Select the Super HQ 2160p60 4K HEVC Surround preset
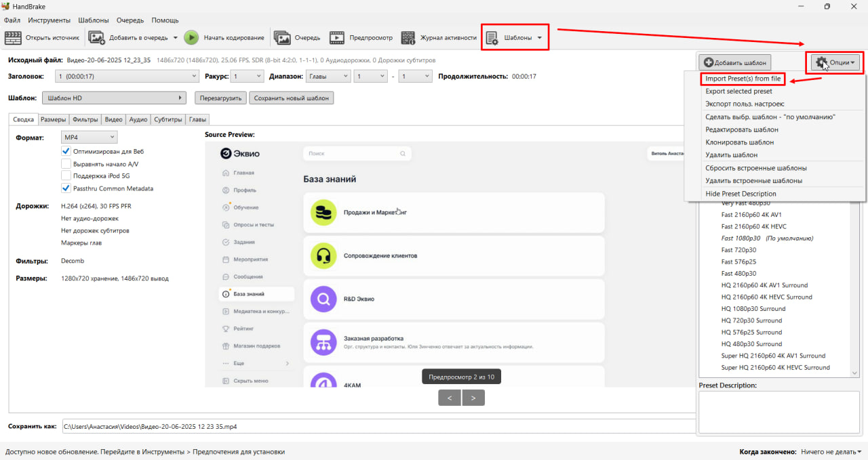This screenshot has height=460, width=868. (x=776, y=368)
